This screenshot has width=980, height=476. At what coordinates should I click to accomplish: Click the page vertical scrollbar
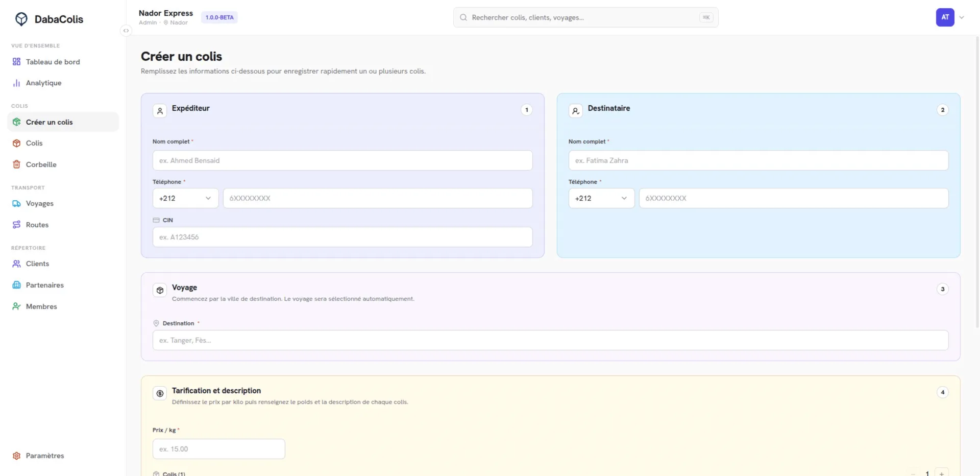977,181
